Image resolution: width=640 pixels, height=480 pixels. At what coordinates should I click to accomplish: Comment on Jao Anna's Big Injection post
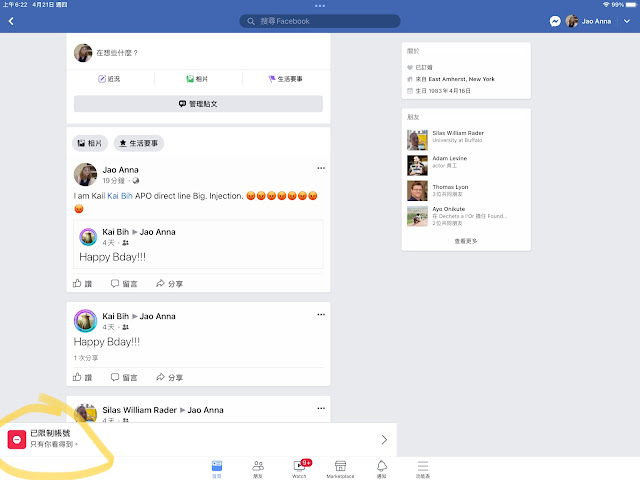click(x=124, y=284)
